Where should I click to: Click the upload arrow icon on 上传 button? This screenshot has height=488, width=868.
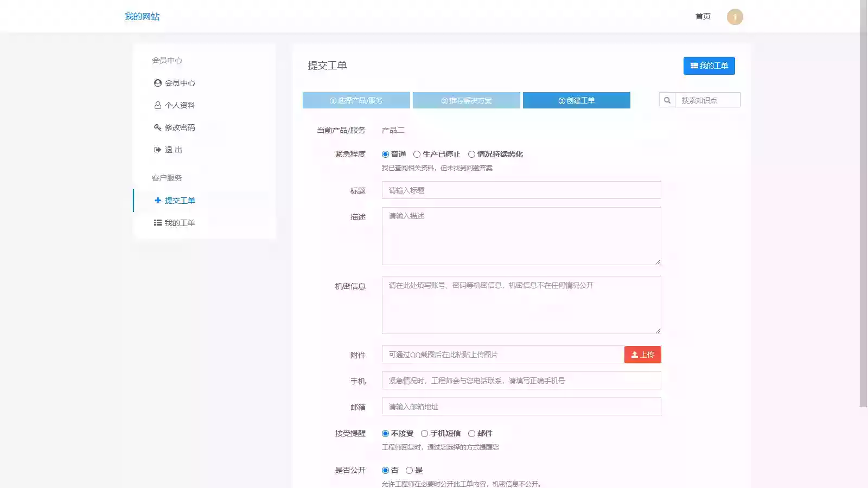[634, 354]
